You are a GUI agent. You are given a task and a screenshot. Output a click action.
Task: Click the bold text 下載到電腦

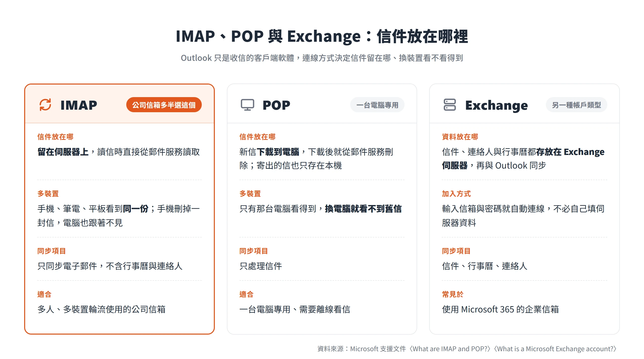pyautogui.click(x=278, y=152)
